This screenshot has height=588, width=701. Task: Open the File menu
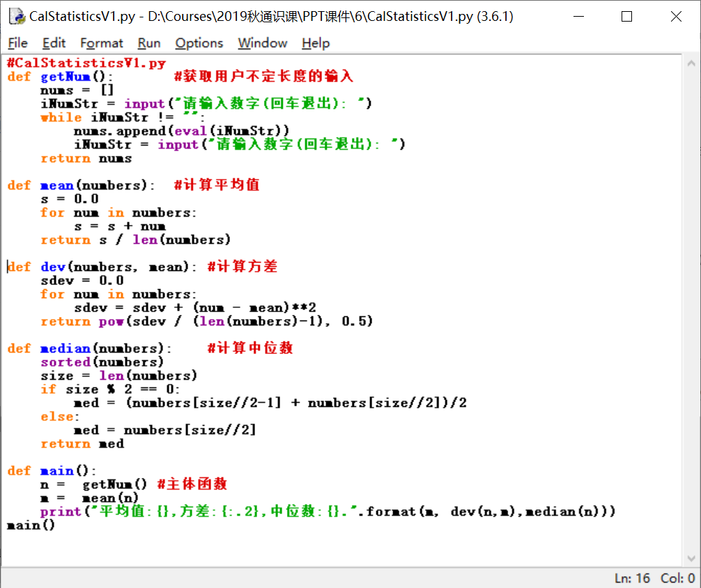click(17, 43)
